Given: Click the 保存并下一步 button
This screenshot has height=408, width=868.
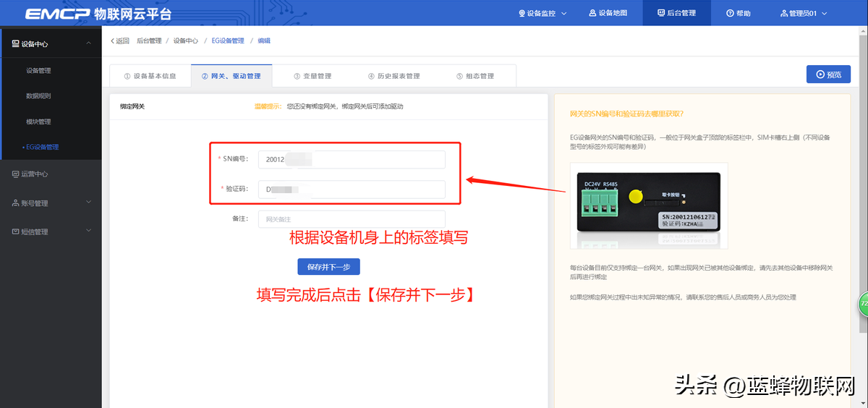Looking at the screenshot, I should [328, 267].
